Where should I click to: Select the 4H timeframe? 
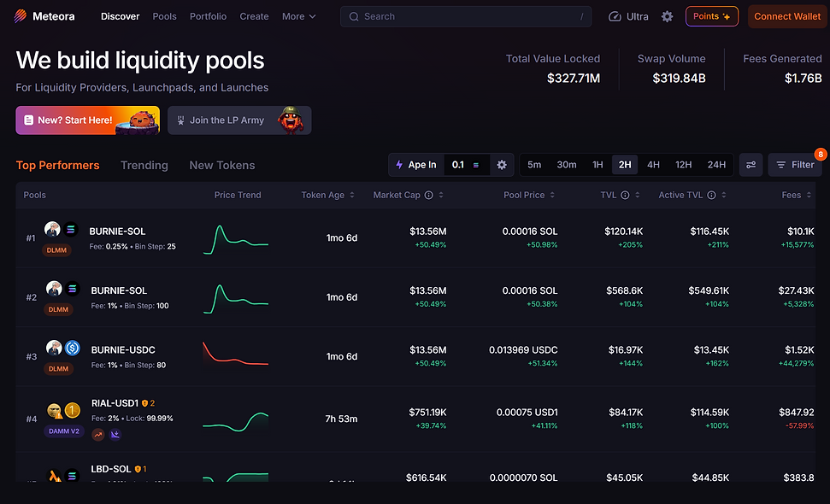653,165
